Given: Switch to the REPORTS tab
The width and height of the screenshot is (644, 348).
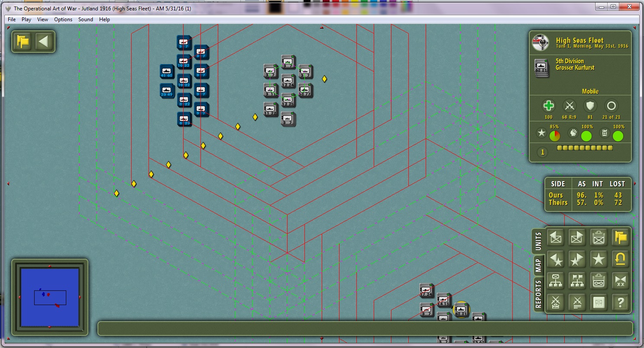Looking at the screenshot, I should (x=538, y=294).
